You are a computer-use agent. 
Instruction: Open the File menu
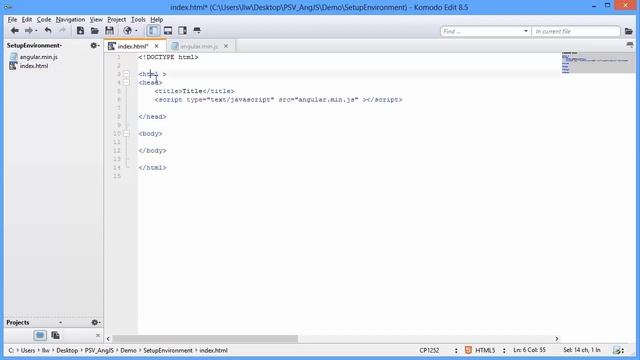12,20
